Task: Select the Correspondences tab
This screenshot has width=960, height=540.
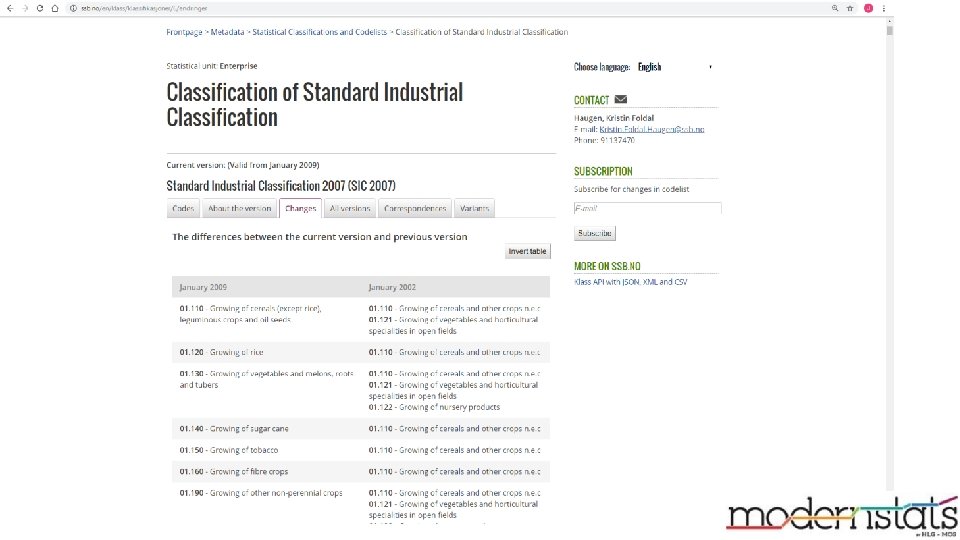Action: [415, 208]
